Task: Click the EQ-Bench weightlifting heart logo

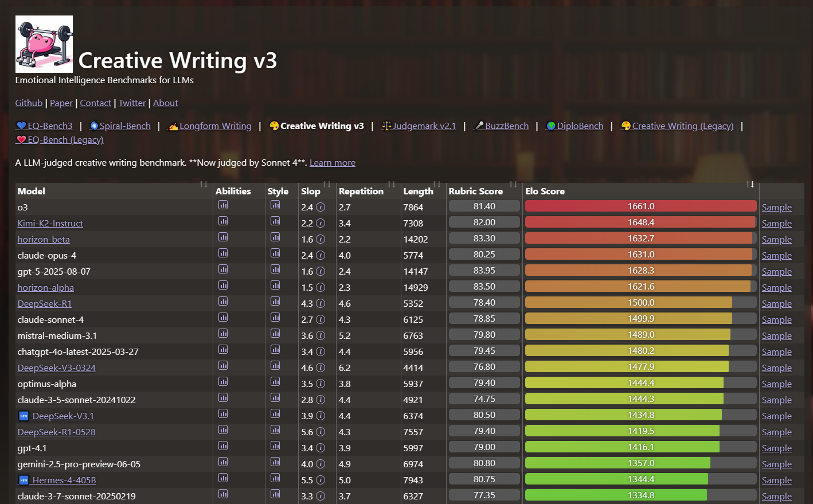Action: pos(44,44)
